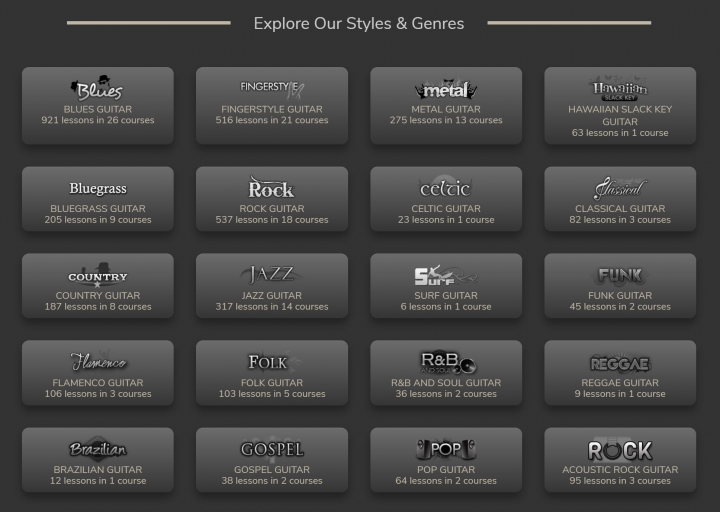Click the Surf logo with surfer

click(445, 275)
